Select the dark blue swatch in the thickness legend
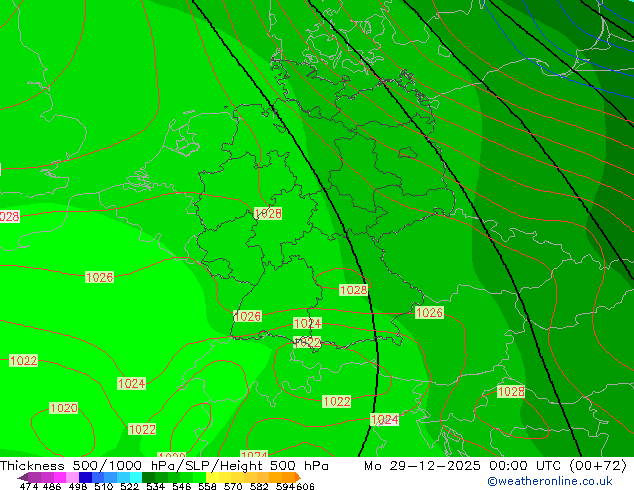The width and height of the screenshot is (634, 490). (85, 477)
